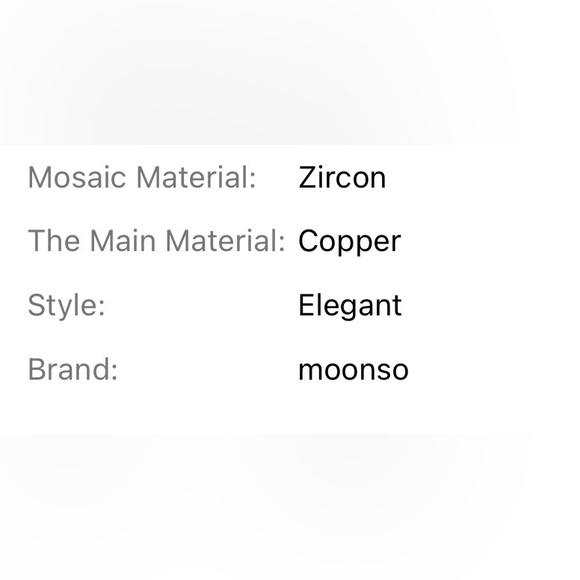Select the 'Zircon' value text
Screen dimensions: 580x580
coord(342,178)
